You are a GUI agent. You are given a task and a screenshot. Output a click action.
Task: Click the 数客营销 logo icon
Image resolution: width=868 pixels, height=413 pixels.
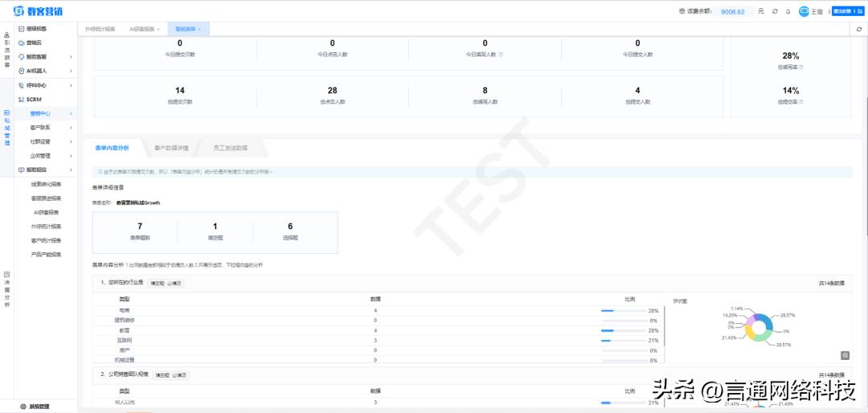[x=18, y=11]
